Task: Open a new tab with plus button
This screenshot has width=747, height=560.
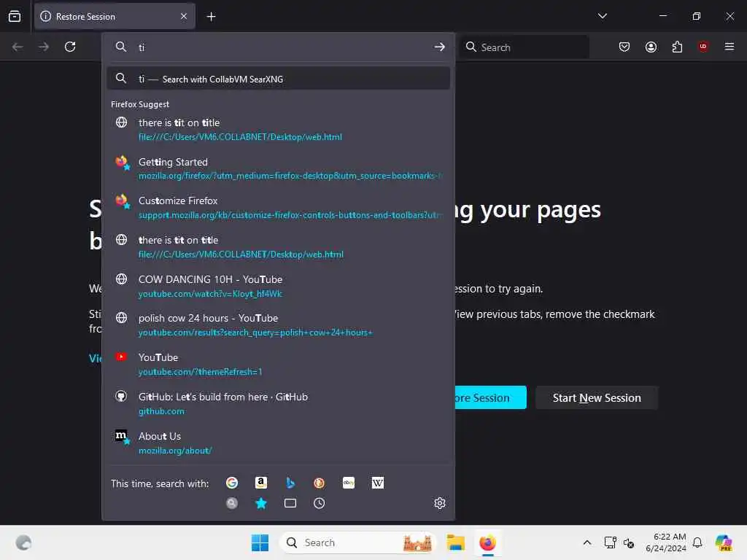Action: point(211,17)
